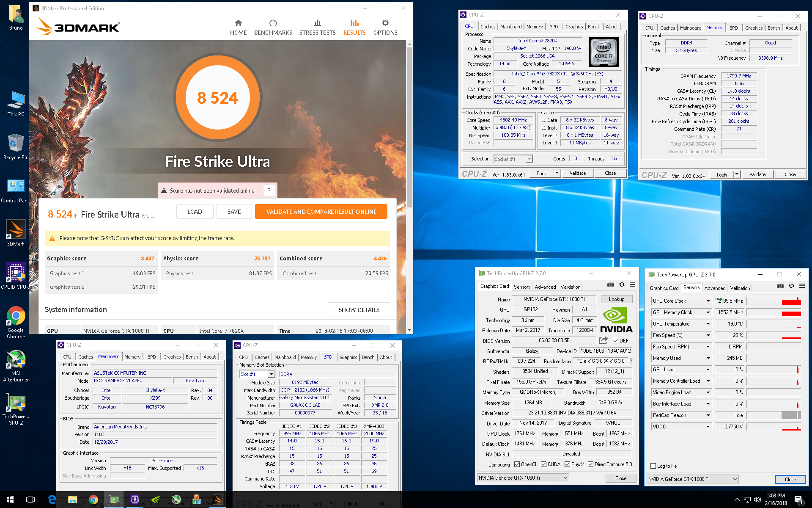Open the RESULTS section in 3DMark
This screenshot has width=812, height=508.
click(354, 28)
